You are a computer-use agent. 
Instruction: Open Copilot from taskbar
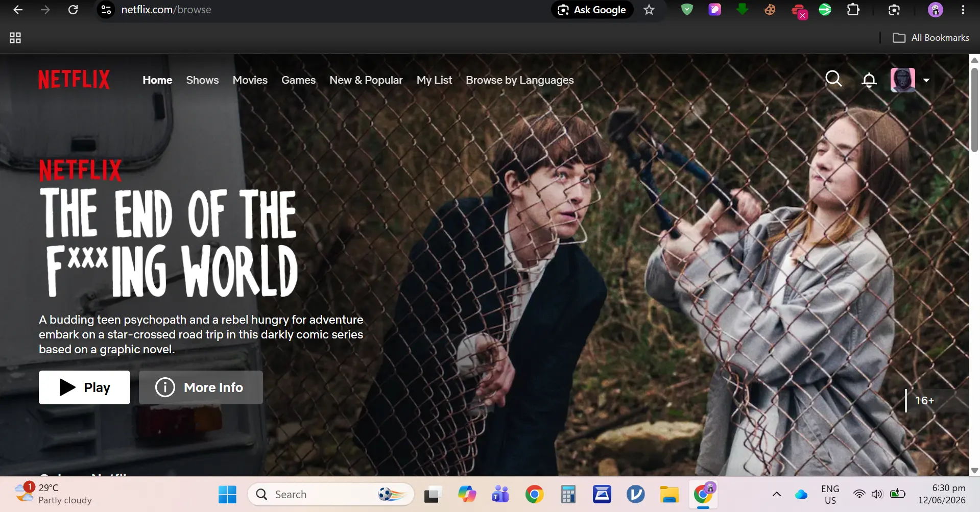(467, 495)
